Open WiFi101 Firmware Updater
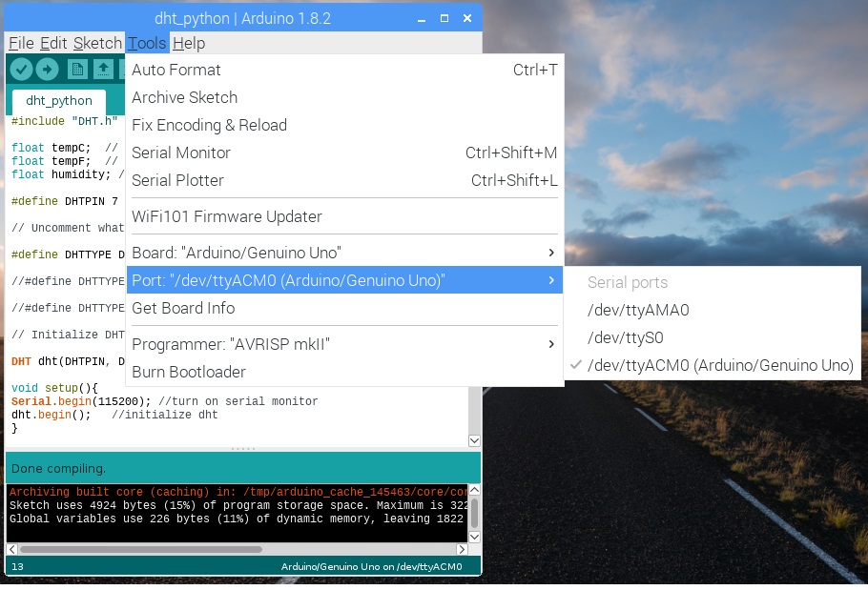The height and width of the screenshot is (590, 868). pos(344,216)
